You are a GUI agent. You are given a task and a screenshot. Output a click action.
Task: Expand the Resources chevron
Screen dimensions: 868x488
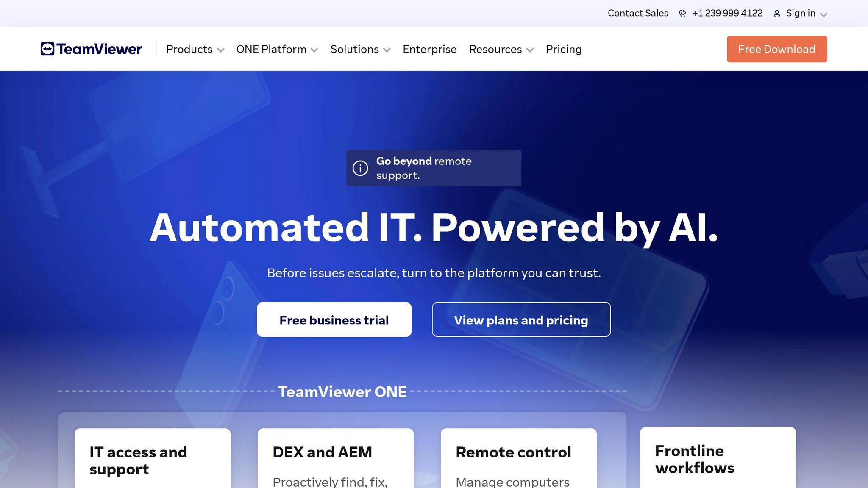click(x=530, y=50)
